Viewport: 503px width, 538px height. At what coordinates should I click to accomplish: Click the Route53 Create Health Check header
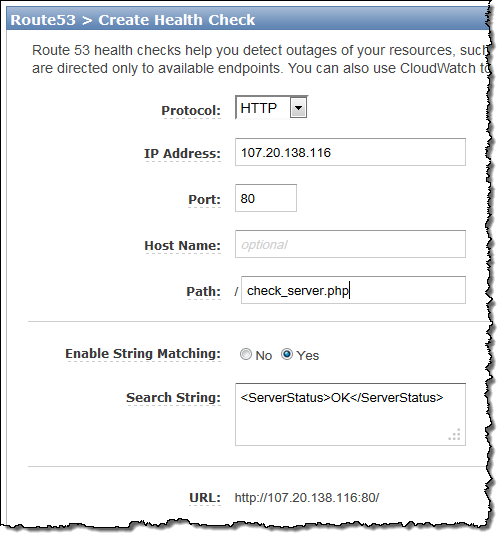pos(133,20)
